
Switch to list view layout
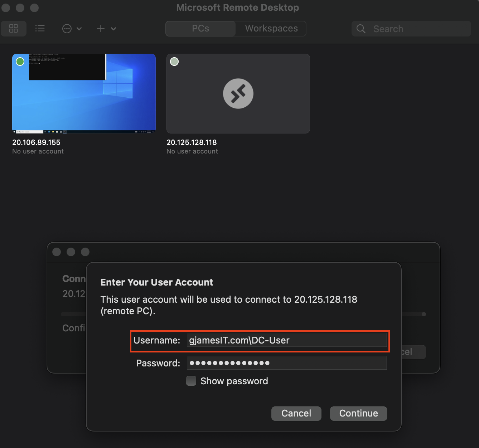[x=40, y=29]
